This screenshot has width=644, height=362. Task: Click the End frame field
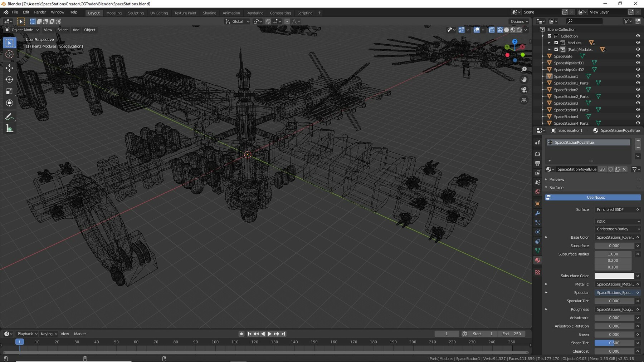point(511,334)
